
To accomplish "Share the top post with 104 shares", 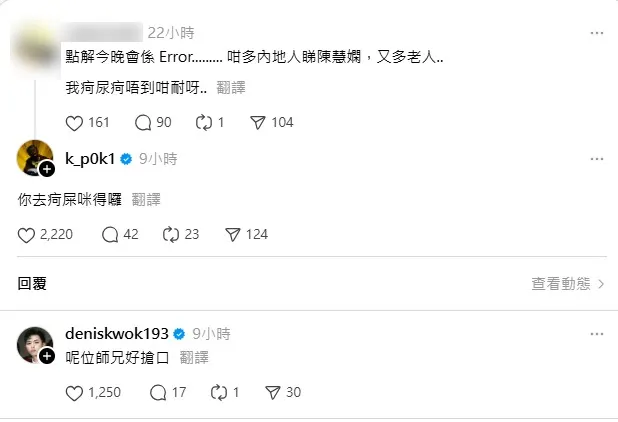I will 256,122.
